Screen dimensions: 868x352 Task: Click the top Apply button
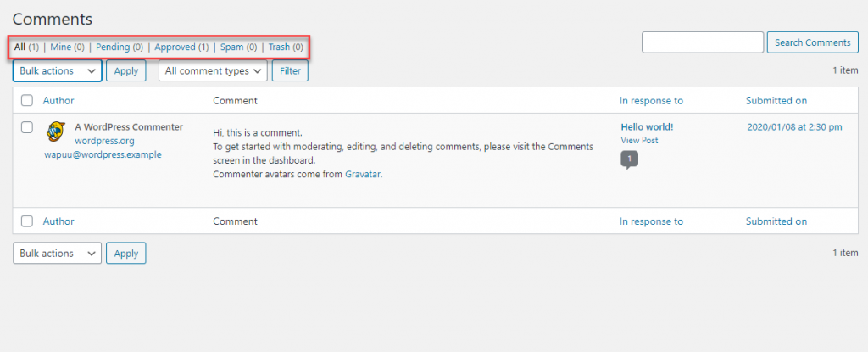coord(126,71)
